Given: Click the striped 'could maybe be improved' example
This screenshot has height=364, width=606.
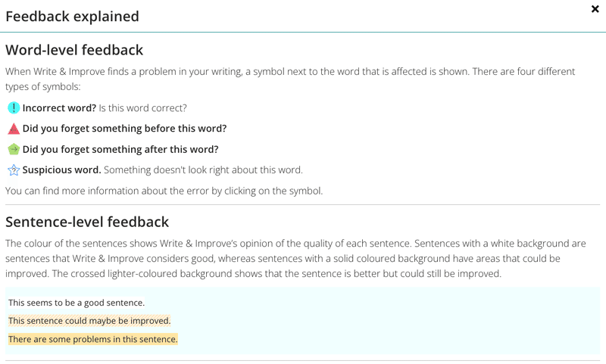Looking at the screenshot, I should [x=89, y=321].
